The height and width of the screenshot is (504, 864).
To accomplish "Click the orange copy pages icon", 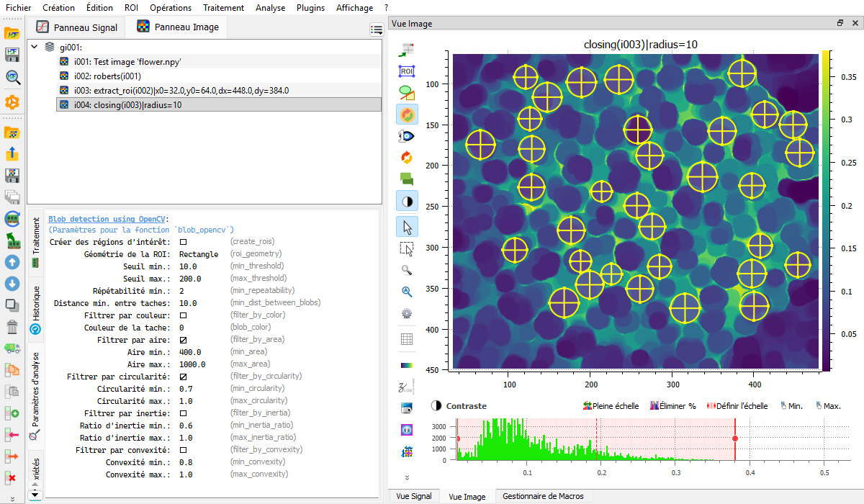I will 12,370.
